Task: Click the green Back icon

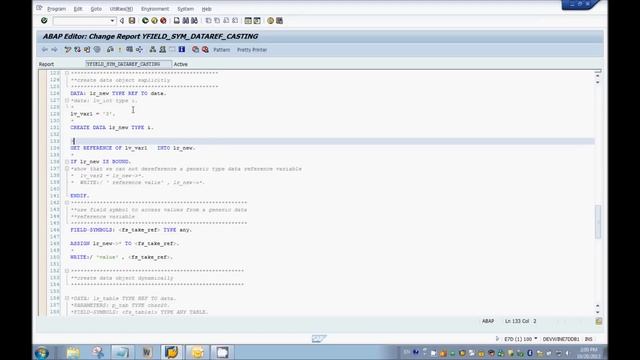Action: tap(145, 20)
